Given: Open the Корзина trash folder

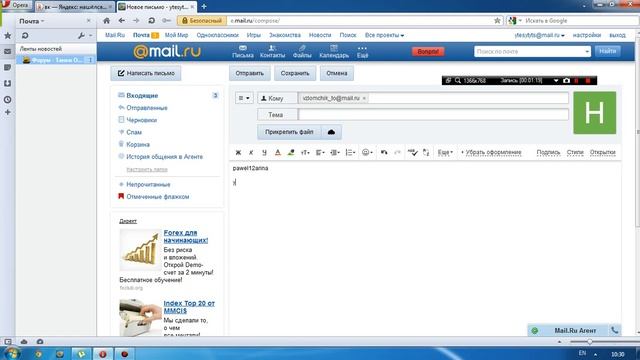Looking at the screenshot, I should pyautogui.click(x=138, y=144).
